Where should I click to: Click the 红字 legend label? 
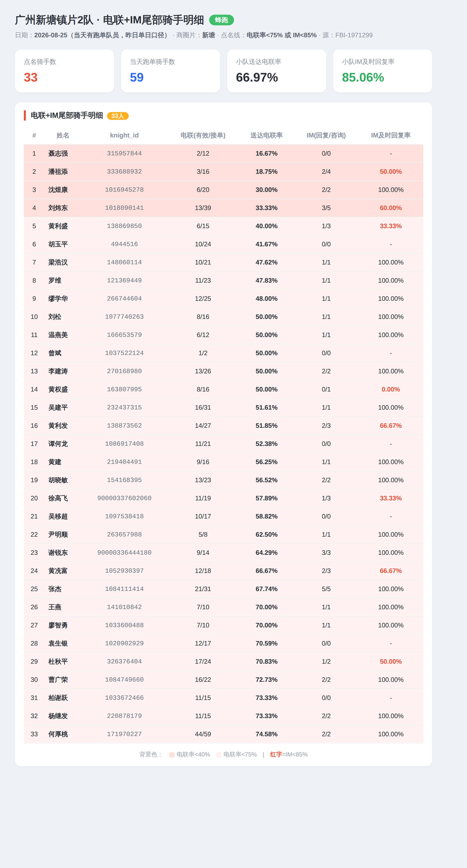[x=276, y=754]
